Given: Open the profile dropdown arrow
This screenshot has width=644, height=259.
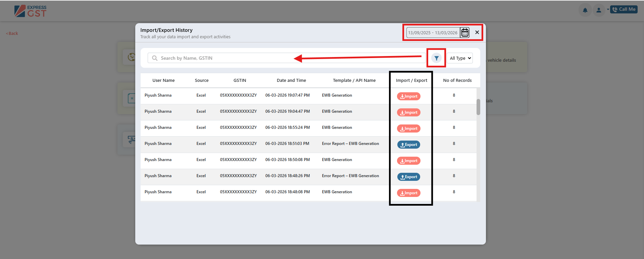Looking at the screenshot, I should [608, 9].
